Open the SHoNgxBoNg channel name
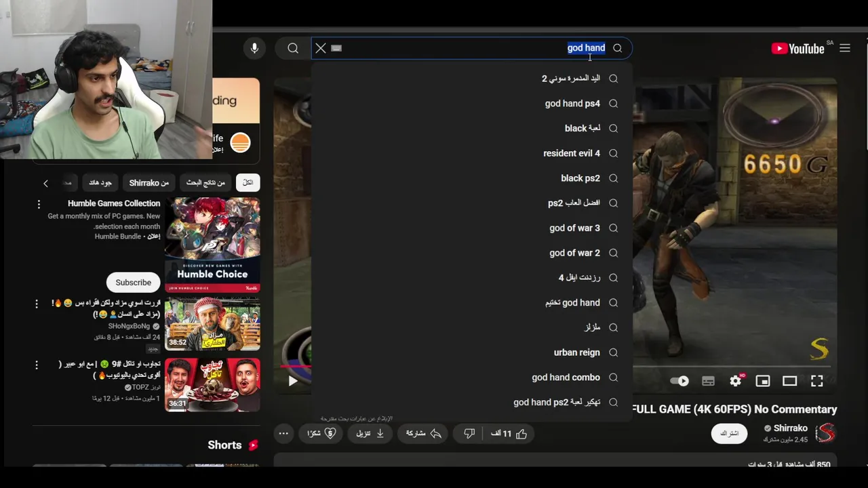Screen dimensions: 868x488 tap(129, 326)
